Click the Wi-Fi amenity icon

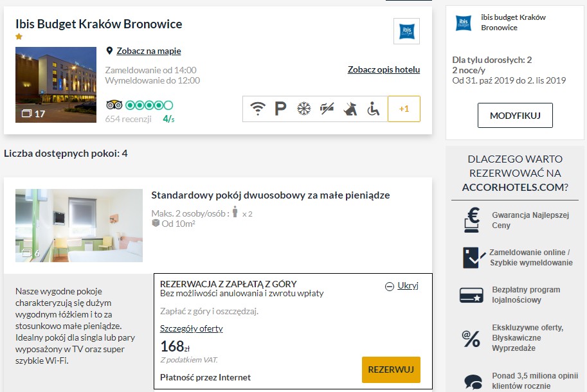tap(258, 109)
